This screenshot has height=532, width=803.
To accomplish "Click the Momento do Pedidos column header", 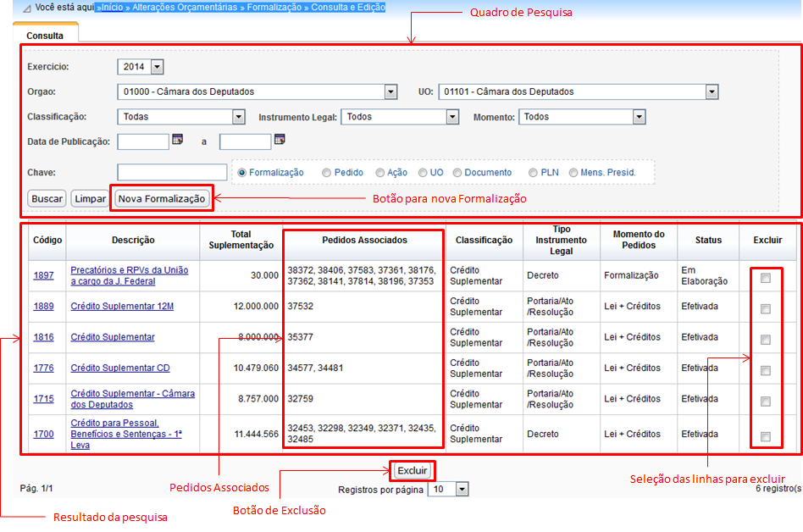I will click(639, 240).
